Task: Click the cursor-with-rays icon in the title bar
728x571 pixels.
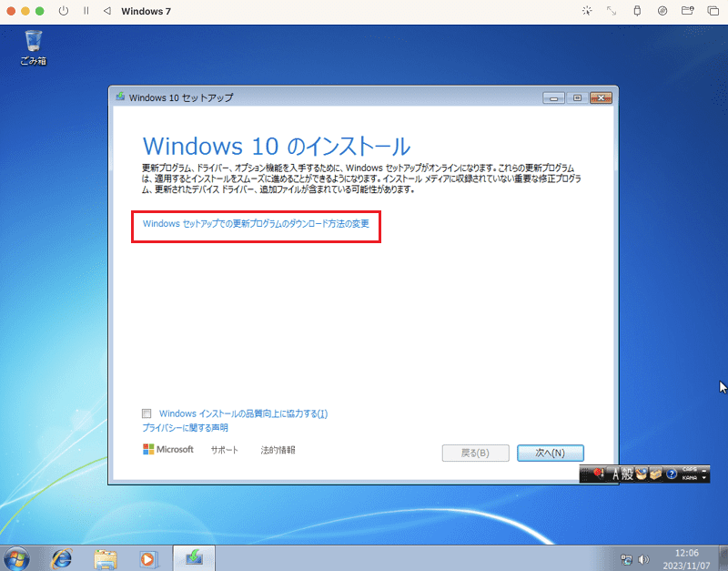Action: point(587,11)
